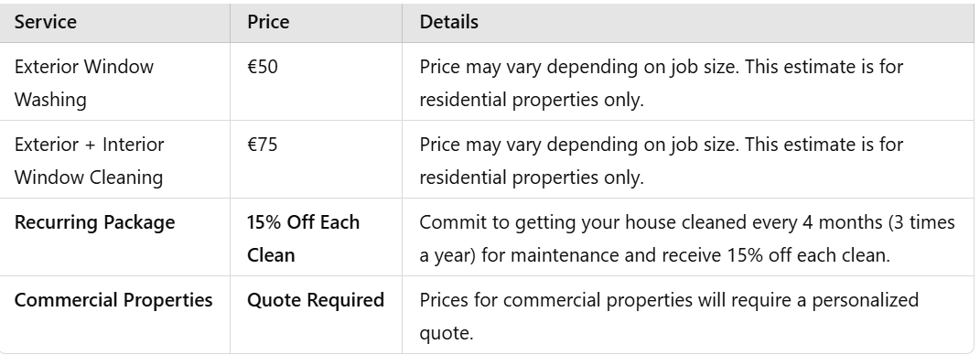The image size is (980, 355).
Task: Click the 15% Off Each Clean cell
Action: point(317,238)
